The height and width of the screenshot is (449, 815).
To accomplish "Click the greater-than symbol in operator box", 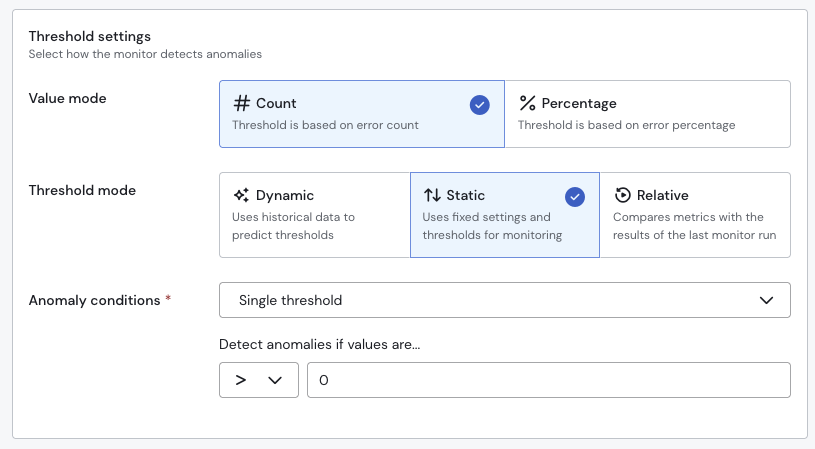I will click(241, 380).
